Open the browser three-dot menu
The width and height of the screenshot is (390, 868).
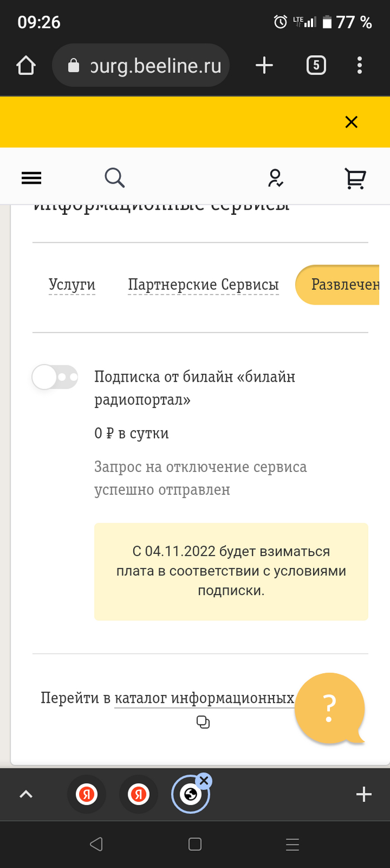click(360, 66)
